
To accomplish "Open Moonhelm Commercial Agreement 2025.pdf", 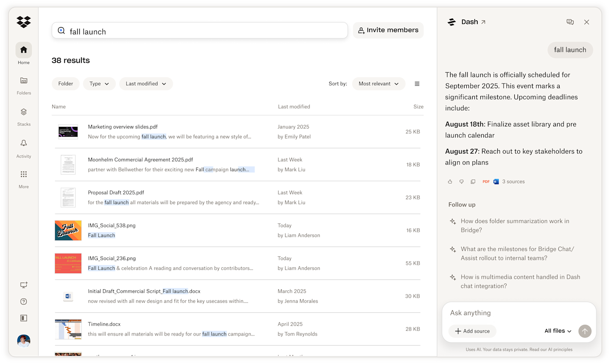I will (x=140, y=160).
